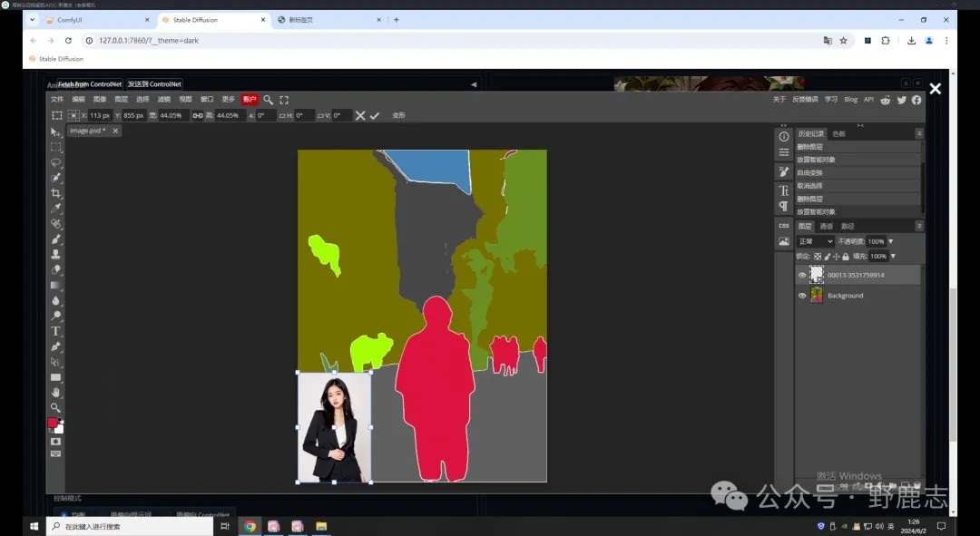Click the keyboard icon at toolbar bottom

(55, 454)
